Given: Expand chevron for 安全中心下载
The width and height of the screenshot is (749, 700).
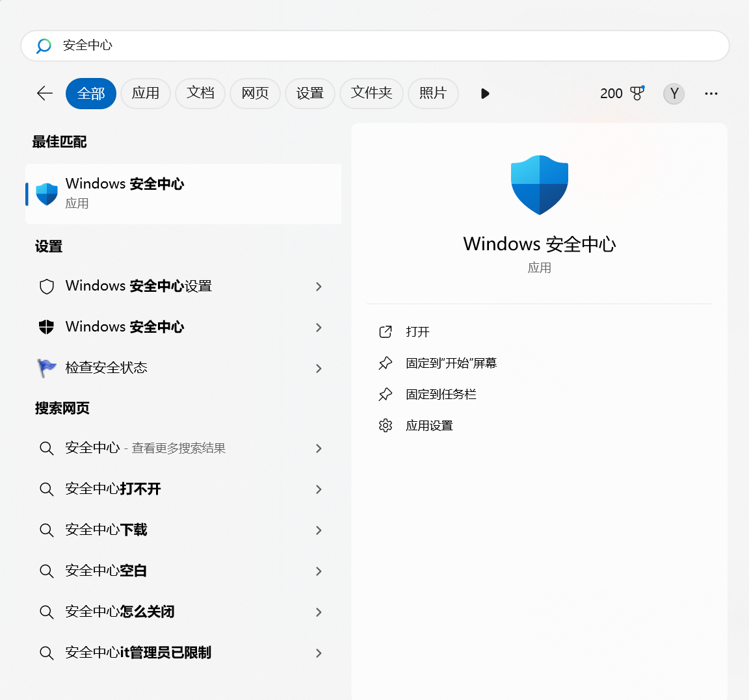Looking at the screenshot, I should 319,530.
